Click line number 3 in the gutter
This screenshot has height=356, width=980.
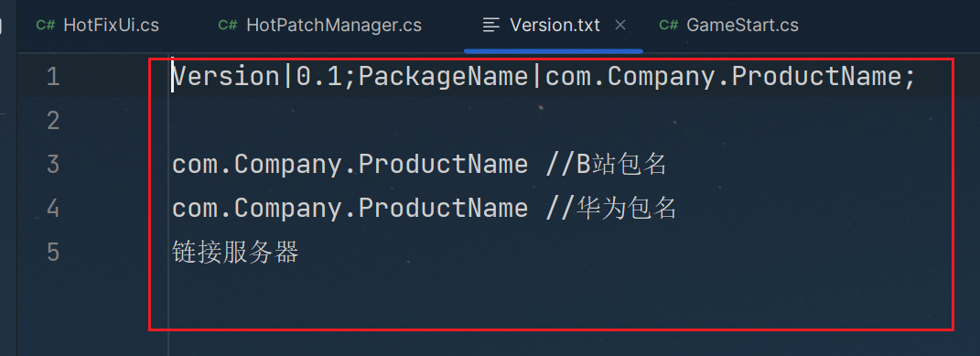tap(53, 164)
